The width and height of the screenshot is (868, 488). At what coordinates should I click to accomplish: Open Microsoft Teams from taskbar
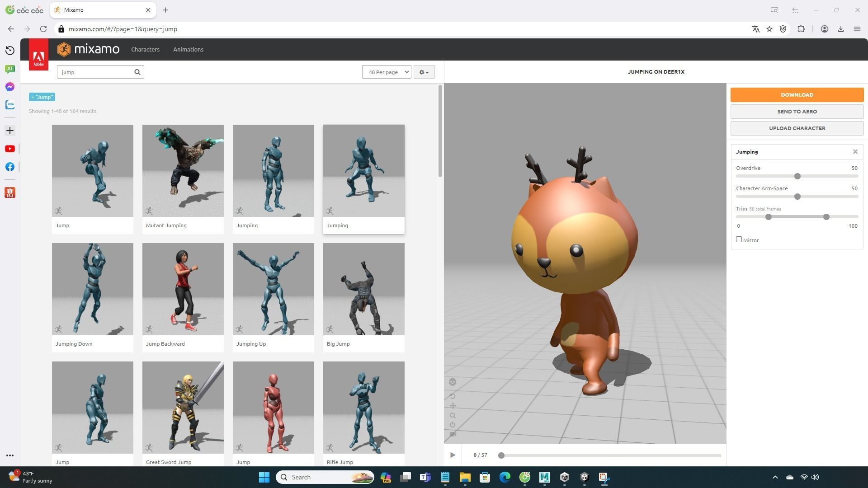(x=425, y=477)
